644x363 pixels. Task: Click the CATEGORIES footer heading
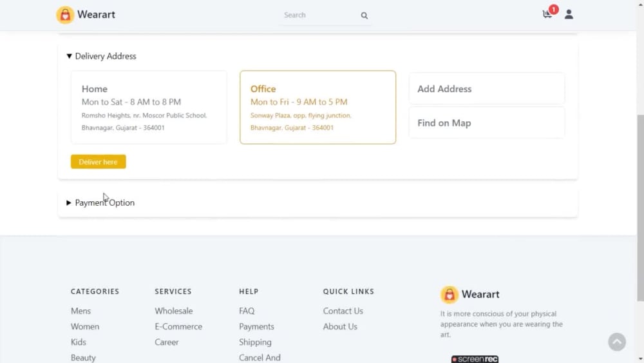[95, 291]
